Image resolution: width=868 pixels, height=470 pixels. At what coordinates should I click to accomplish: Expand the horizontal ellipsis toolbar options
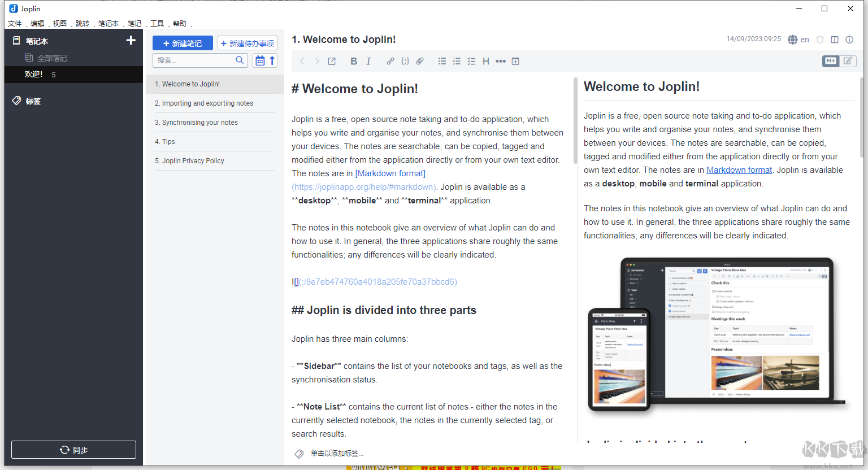click(501, 61)
